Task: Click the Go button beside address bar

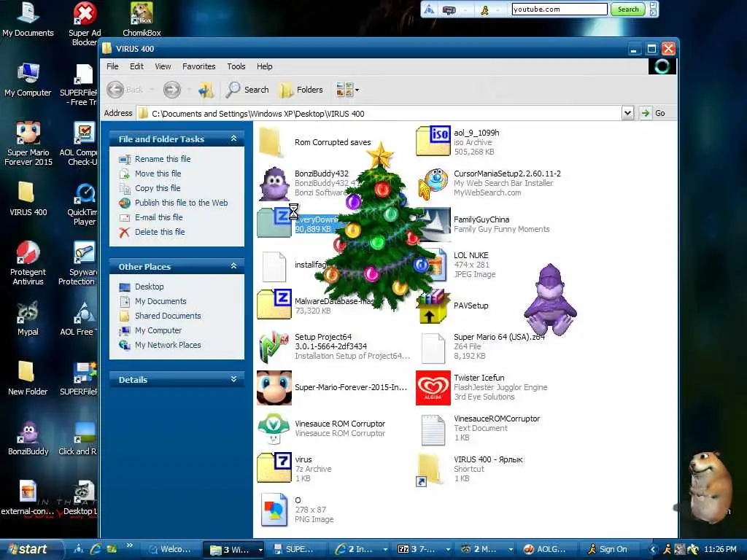Action: (x=654, y=113)
